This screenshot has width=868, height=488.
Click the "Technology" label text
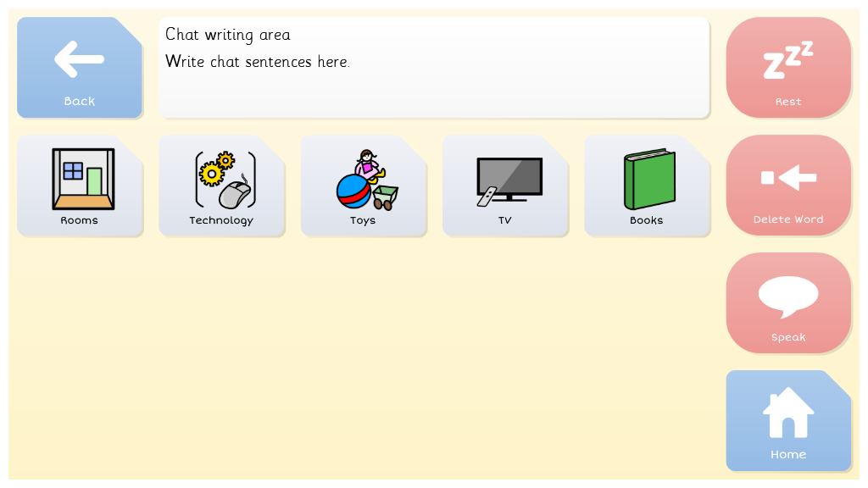[221, 220]
